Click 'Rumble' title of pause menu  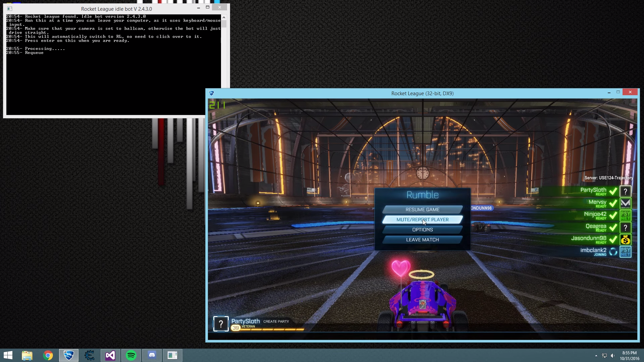pos(422,195)
